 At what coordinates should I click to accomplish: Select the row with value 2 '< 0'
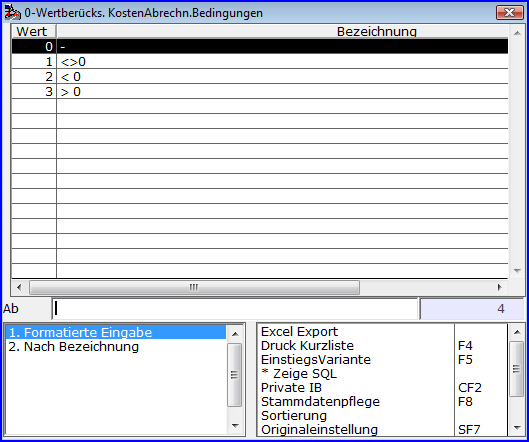point(260,77)
